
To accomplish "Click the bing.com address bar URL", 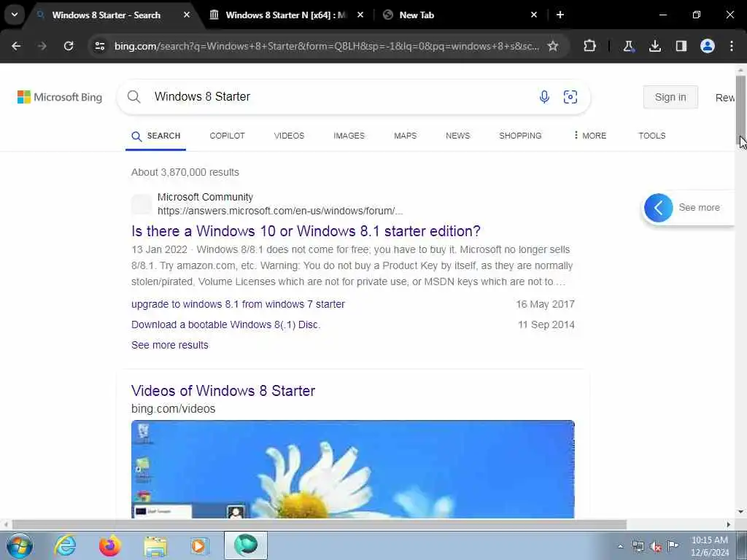I will point(327,46).
